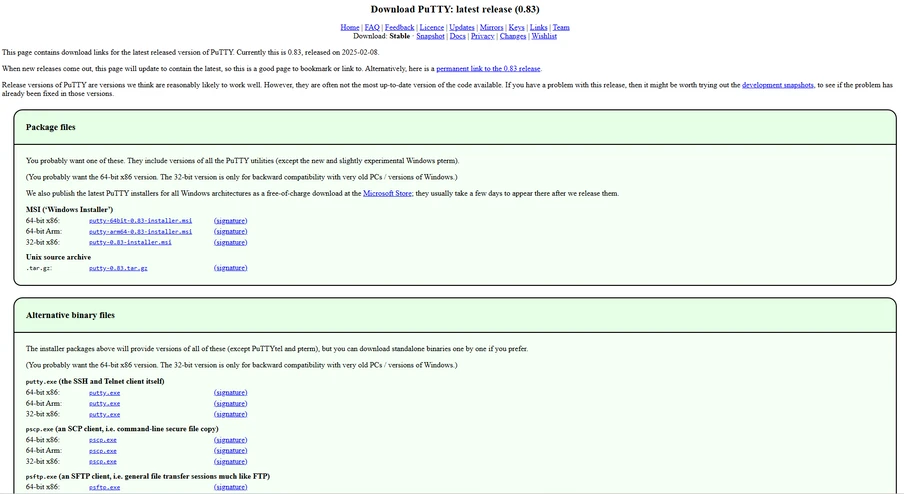Open the Docs link in header
This screenshot has width=904, height=494.
point(457,36)
